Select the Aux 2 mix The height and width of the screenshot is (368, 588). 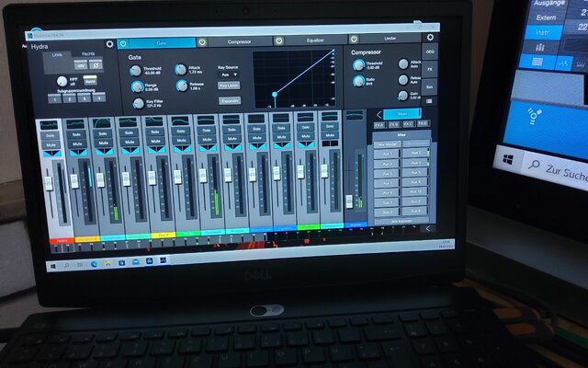(x=416, y=153)
